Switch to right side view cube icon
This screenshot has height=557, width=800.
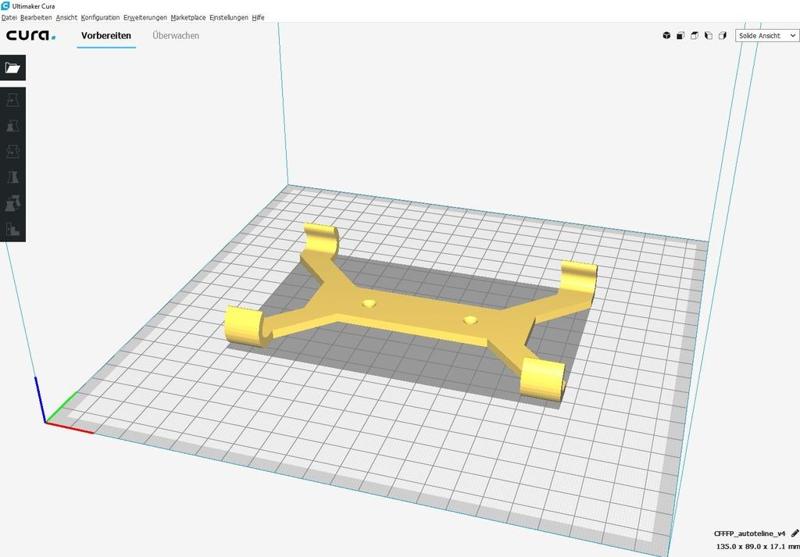click(x=722, y=36)
